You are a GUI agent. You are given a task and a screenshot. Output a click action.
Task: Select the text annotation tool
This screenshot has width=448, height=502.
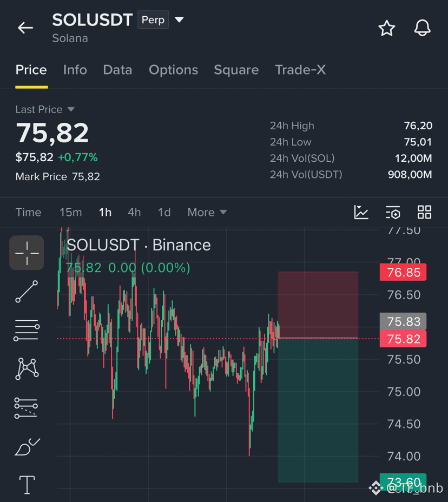pos(27,485)
